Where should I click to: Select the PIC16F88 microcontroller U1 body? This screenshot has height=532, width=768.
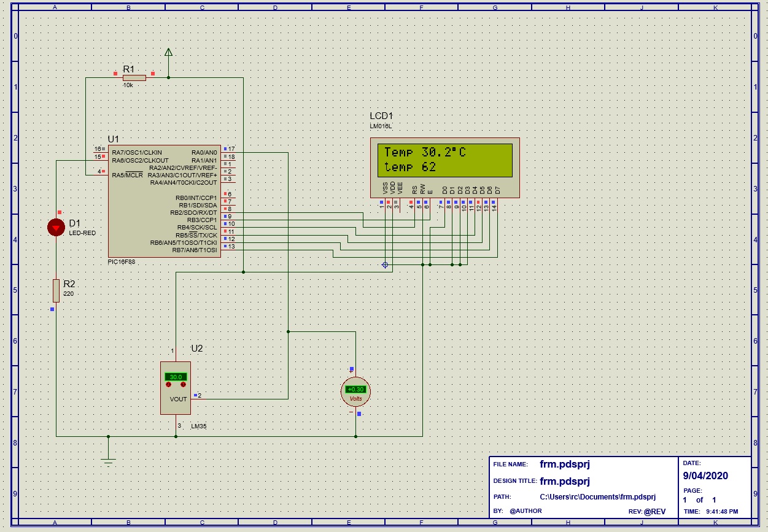[x=164, y=201]
